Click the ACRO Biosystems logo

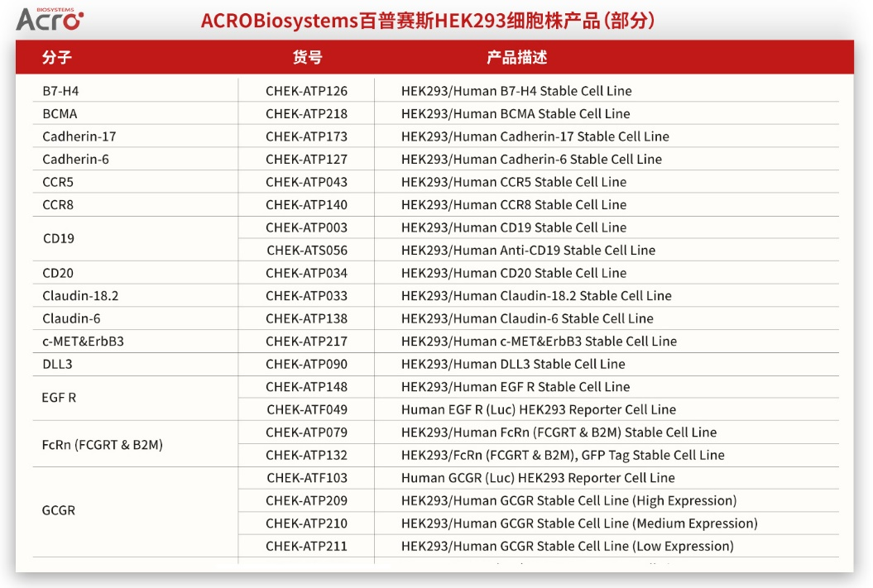(x=50, y=18)
